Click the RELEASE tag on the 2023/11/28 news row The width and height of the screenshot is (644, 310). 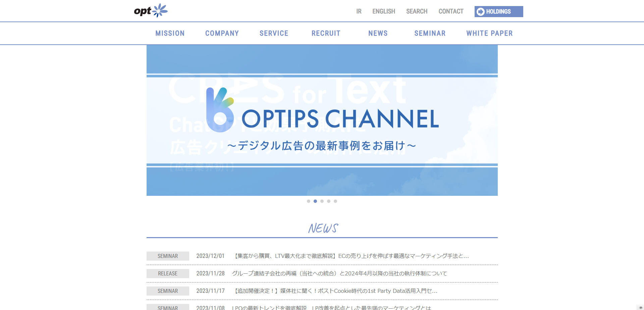[168, 273]
